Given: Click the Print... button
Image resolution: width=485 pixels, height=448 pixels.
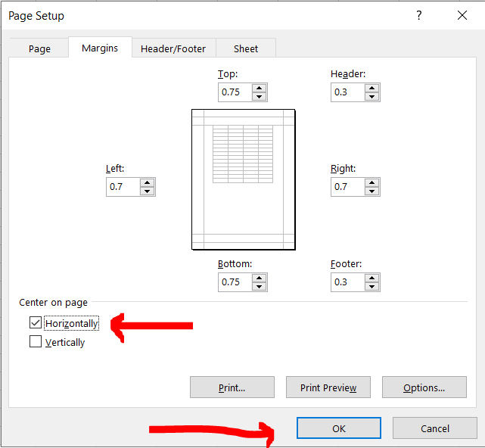Looking at the screenshot, I should (232, 387).
